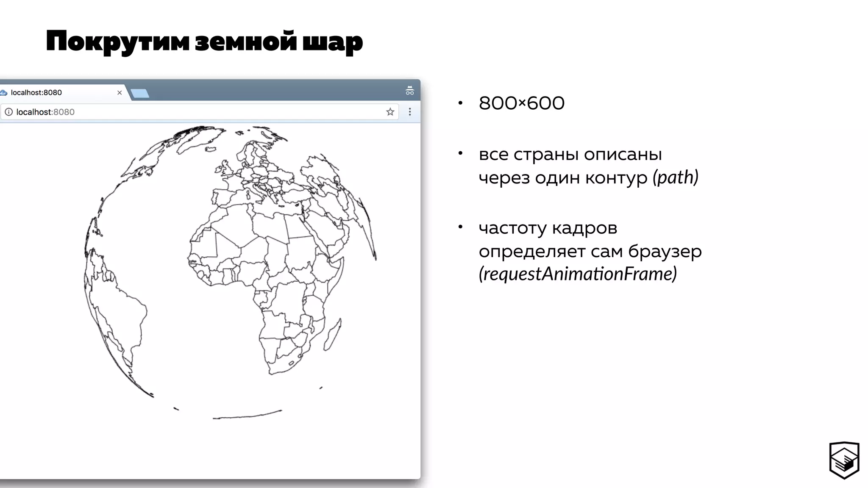Click the 'частоту кадров' bullet text
Viewport: 868px width, 488px height.
coord(548,228)
